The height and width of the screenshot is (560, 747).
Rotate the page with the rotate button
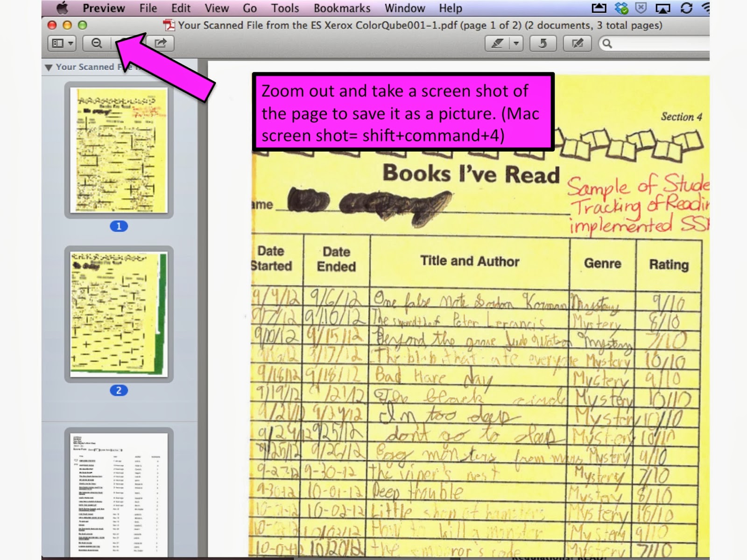pos(543,43)
